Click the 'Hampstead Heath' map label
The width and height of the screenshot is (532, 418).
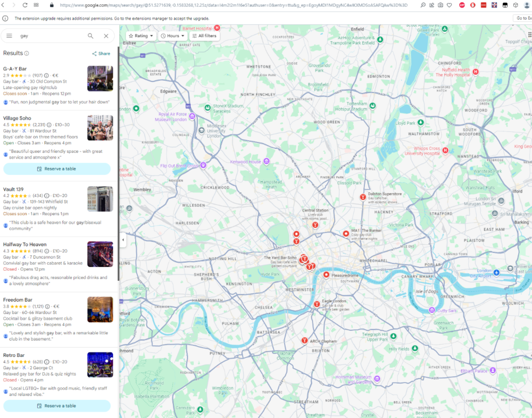coord(271,184)
